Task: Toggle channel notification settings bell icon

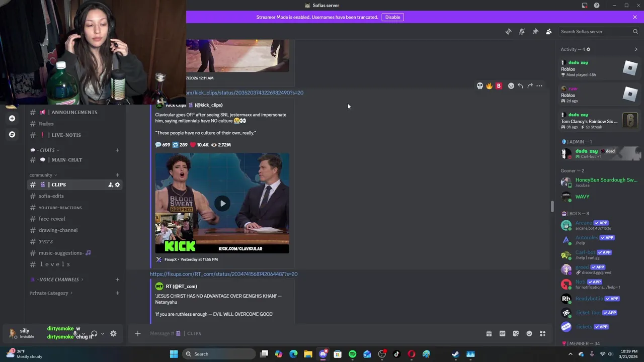Action: [522, 31]
